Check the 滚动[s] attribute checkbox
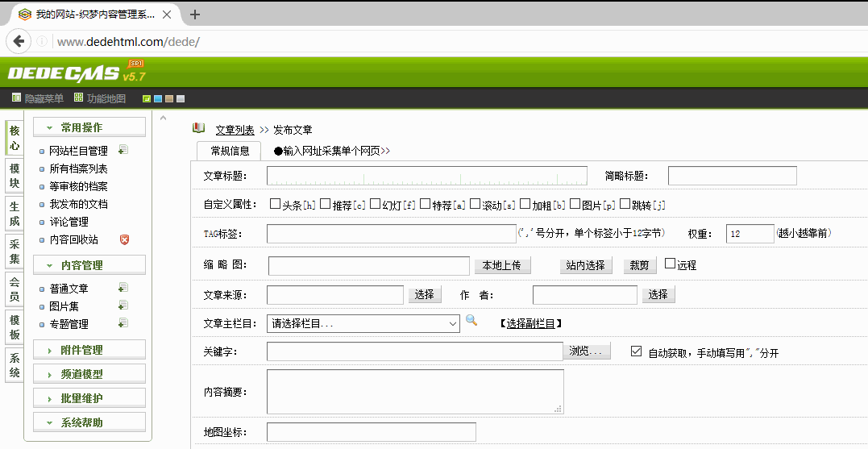This screenshot has height=449, width=868. tap(475, 204)
